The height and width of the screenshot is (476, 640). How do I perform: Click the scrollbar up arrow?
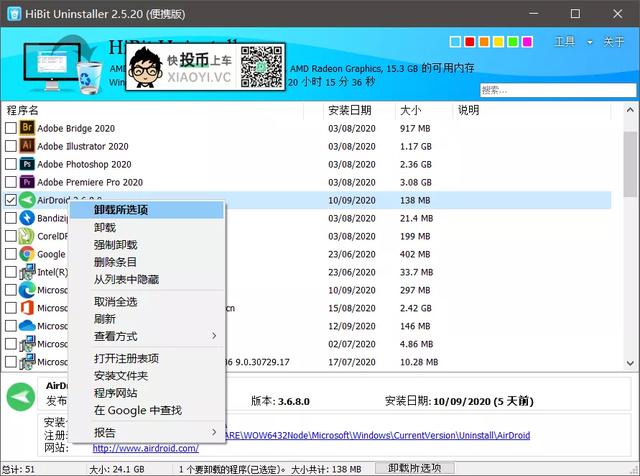(630, 110)
